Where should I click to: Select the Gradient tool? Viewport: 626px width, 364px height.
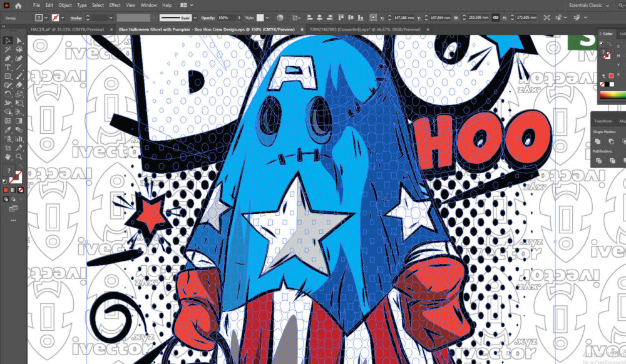19,121
